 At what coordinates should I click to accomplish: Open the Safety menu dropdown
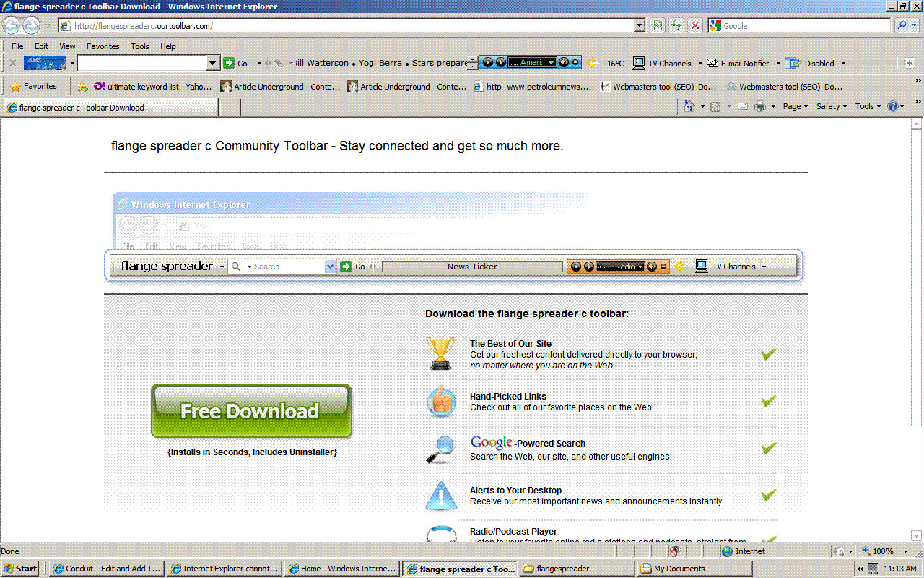point(832,106)
